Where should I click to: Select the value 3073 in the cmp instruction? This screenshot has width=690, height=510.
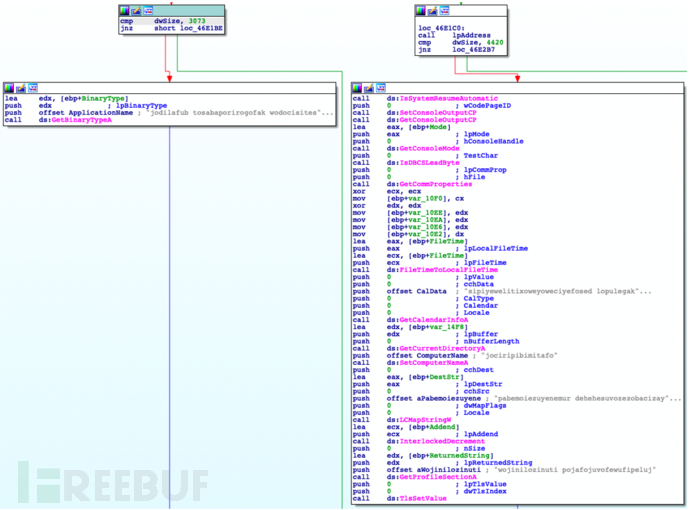(x=197, y=21)
